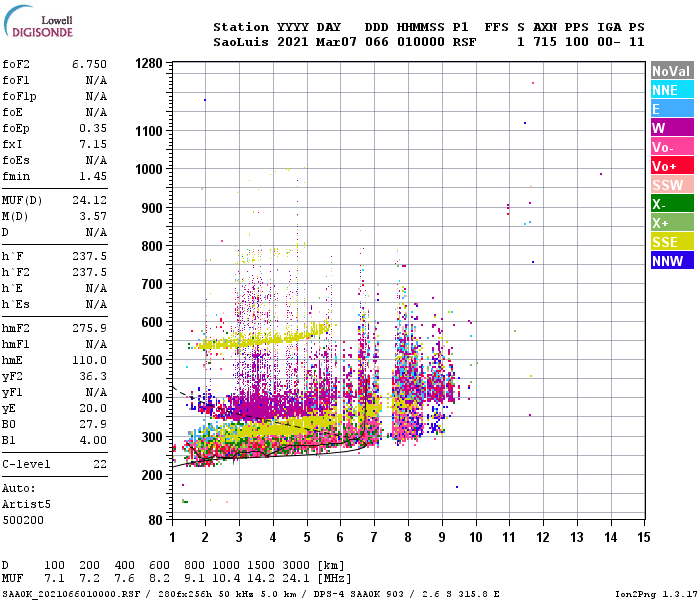The width and height of the screenshot is (700, 600).
Task: Select the Vo+ red legend swatch
Action: 672,166
